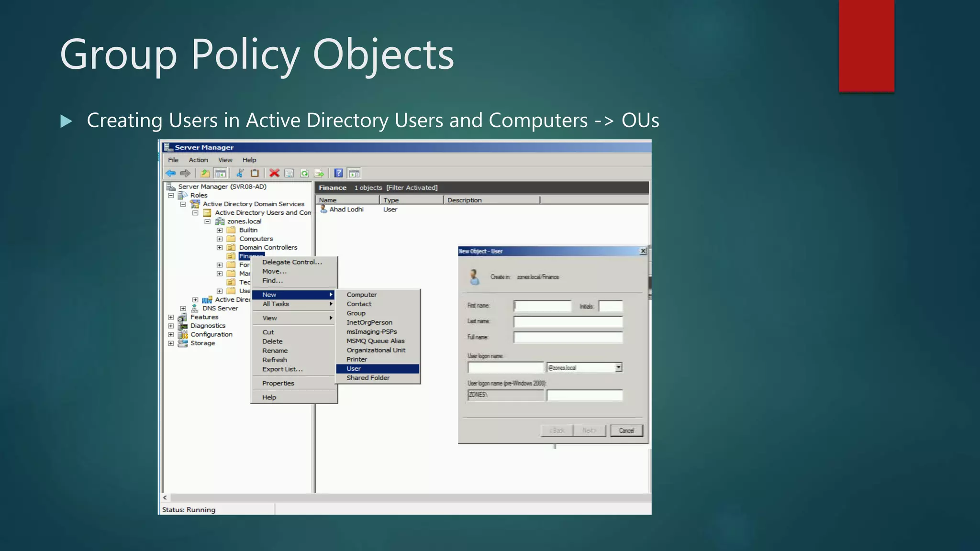Expand the Configuration node
Viewport: 980px width, 551px height.
[x=171, y=334]
